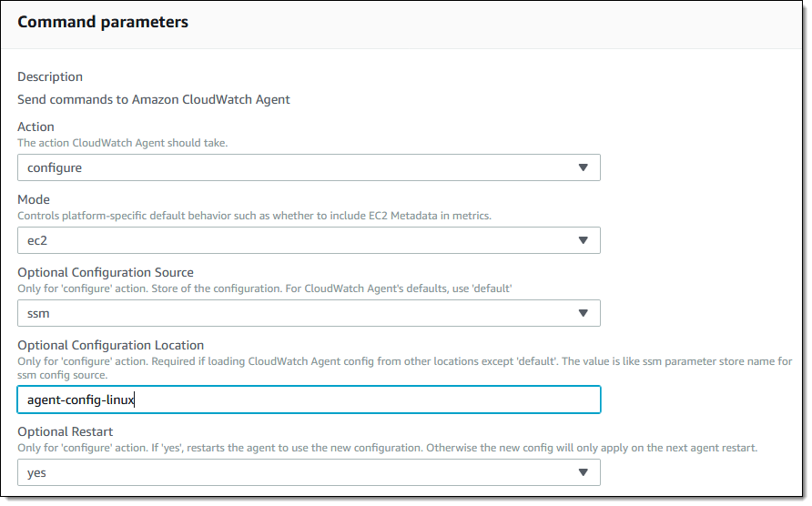Click the restart help text about new configuration

pos(387,448)
